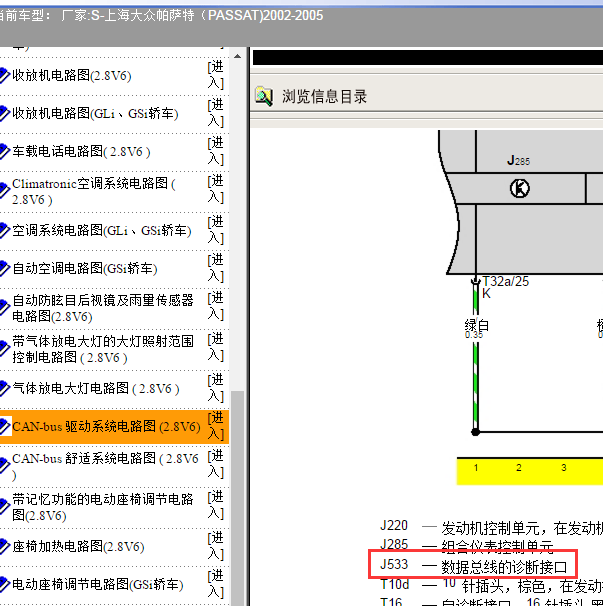Click the icon beside Climatronic空调系统电路图
Viewport: 603px width, 606px height.
(5, 191)
